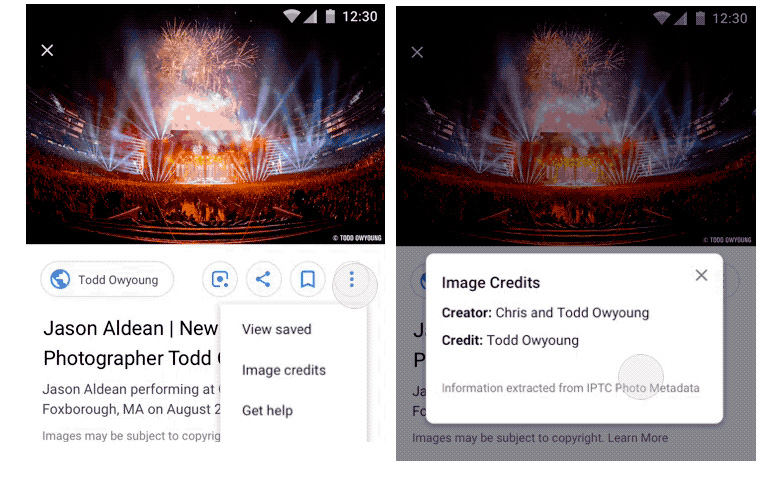
Task: Click the globe icon beside Todd Owyoung
Action: tap(60, 280)
